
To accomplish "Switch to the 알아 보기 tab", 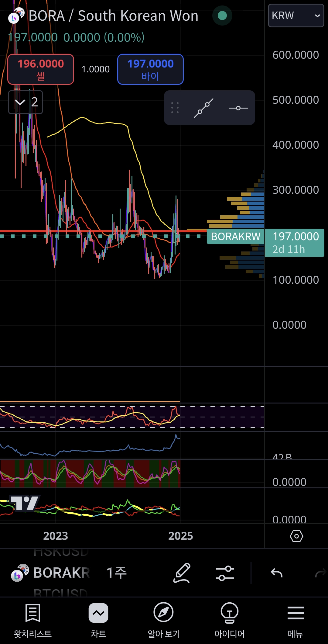I will click(x=164, y=621).
